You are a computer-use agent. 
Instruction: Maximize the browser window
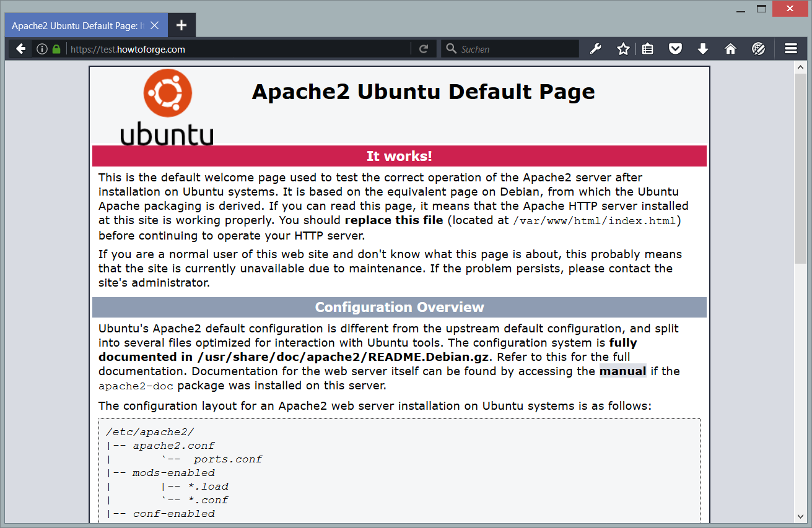(x=762, y=9)
